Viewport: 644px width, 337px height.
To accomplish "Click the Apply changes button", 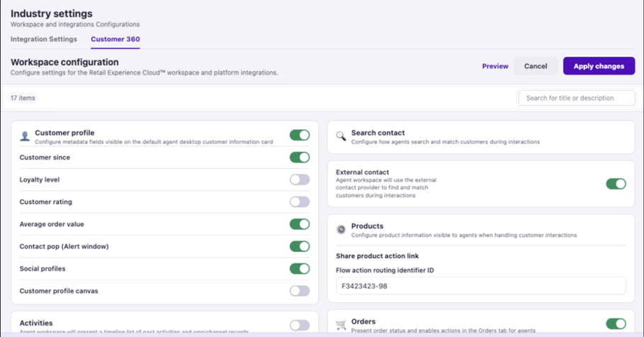I will (599, 66).
